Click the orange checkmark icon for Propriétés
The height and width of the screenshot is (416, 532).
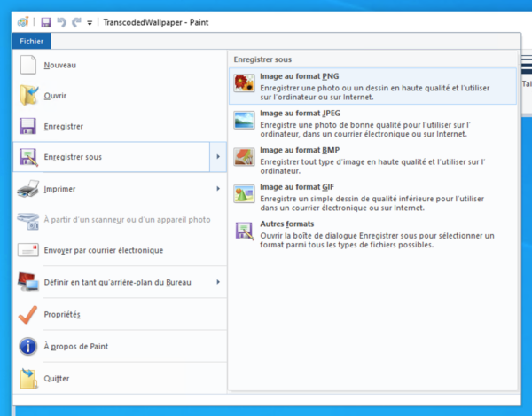coord(27,315)
